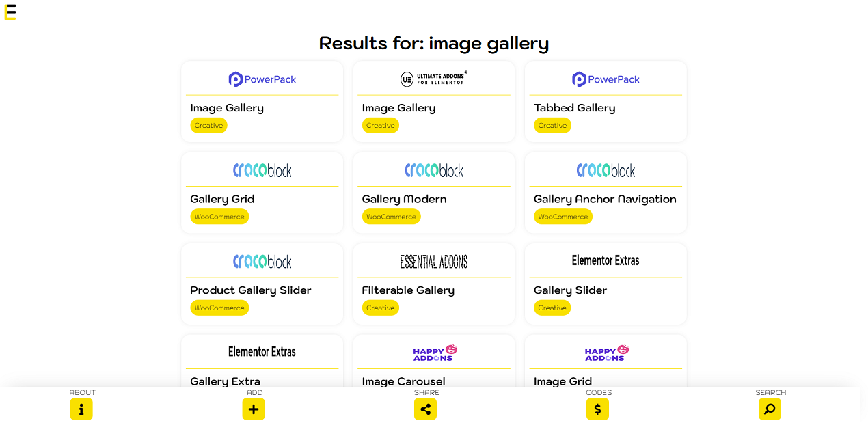Select the Happy Addons logo on Image Carousel card
This screenshot has height=423, width=868.
(434, 352)
